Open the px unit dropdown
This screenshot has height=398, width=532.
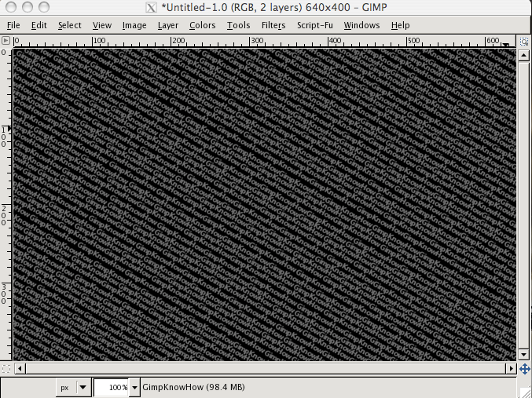coord(74,387)
